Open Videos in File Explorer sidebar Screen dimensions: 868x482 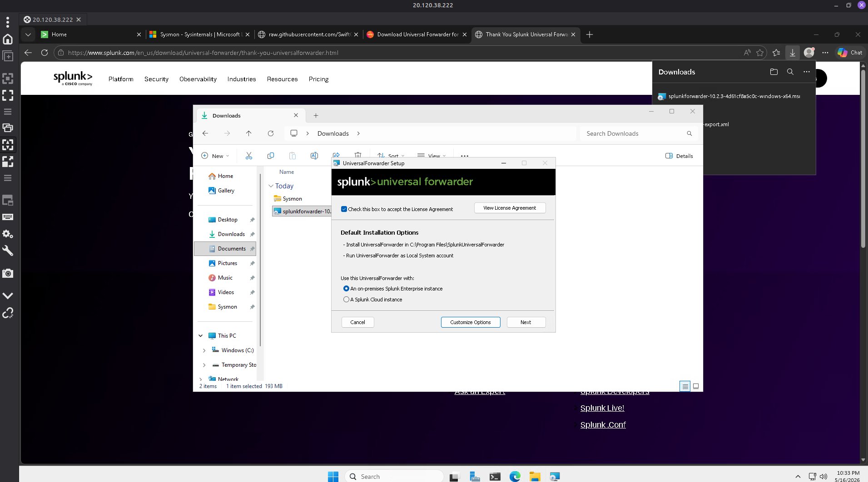pyautogui.click(x=225, y=292)
